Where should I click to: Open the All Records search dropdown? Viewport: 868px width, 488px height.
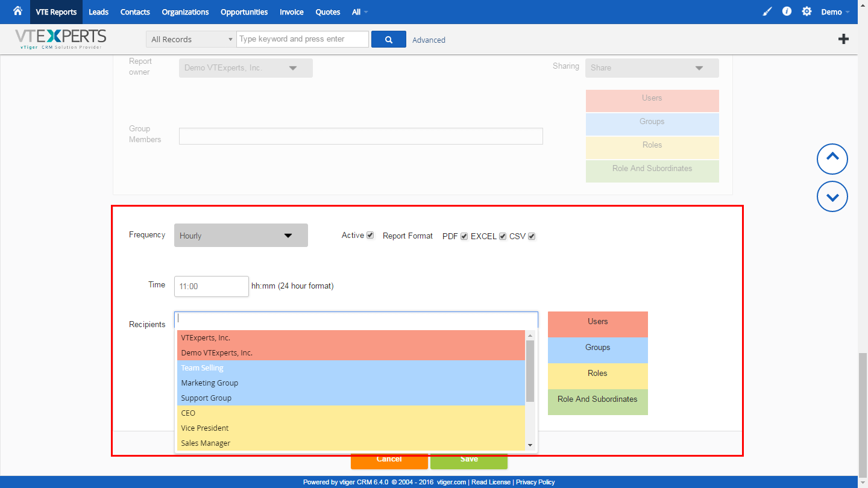tap(191, 39)
